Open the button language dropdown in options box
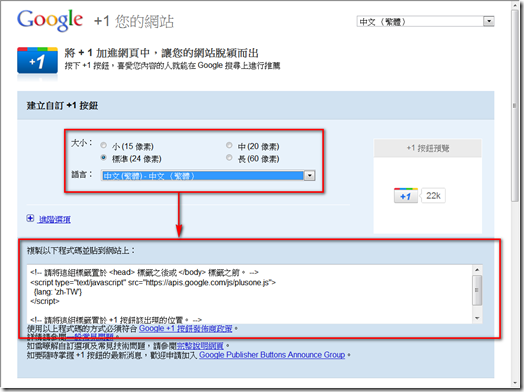The width and height of the screenshot is (524, 392). click(x=208, y=175)
